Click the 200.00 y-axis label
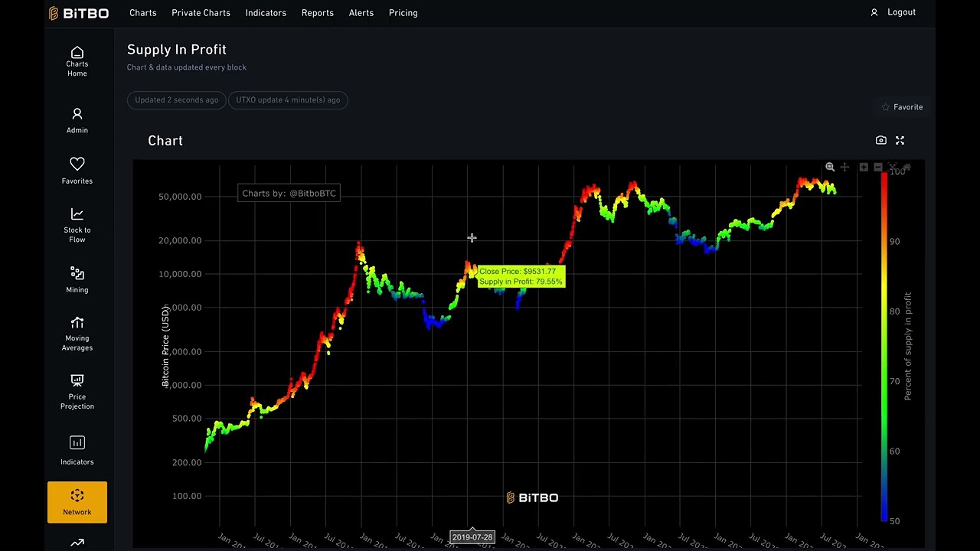Viewport: 980px width, 551px height. coord(187,462)
